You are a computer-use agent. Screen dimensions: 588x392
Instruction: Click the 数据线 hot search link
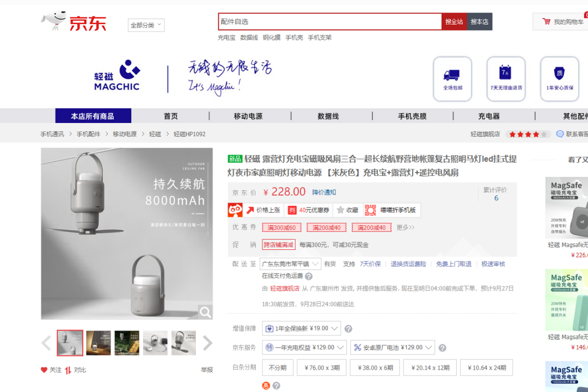[x=249, y=38]
